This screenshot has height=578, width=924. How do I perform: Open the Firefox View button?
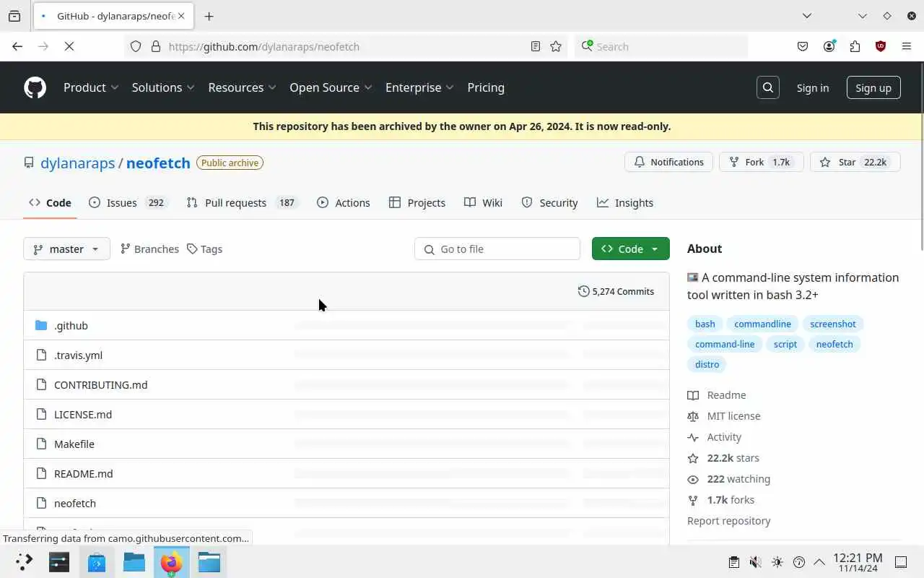(14, 16)
